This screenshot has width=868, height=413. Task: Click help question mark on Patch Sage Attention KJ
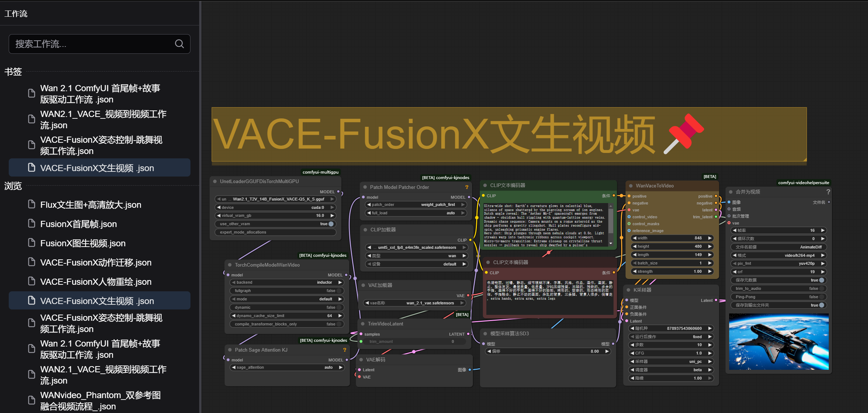tap(345, 350)
